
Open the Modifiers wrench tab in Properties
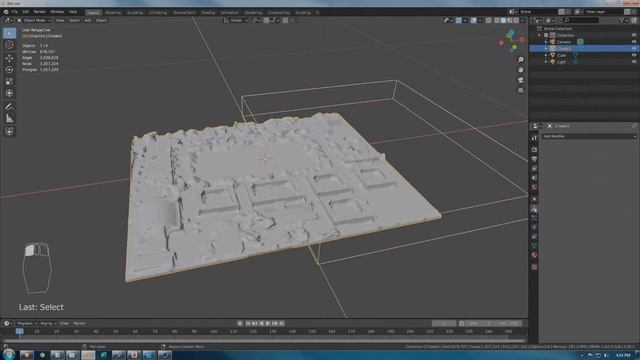534,209
